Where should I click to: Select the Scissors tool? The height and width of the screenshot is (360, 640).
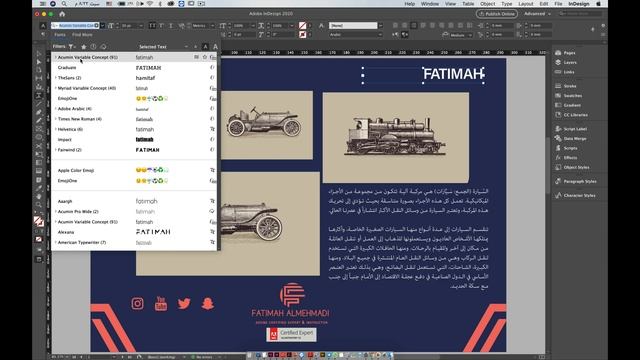pyautogui.click(x=39, y=146)
